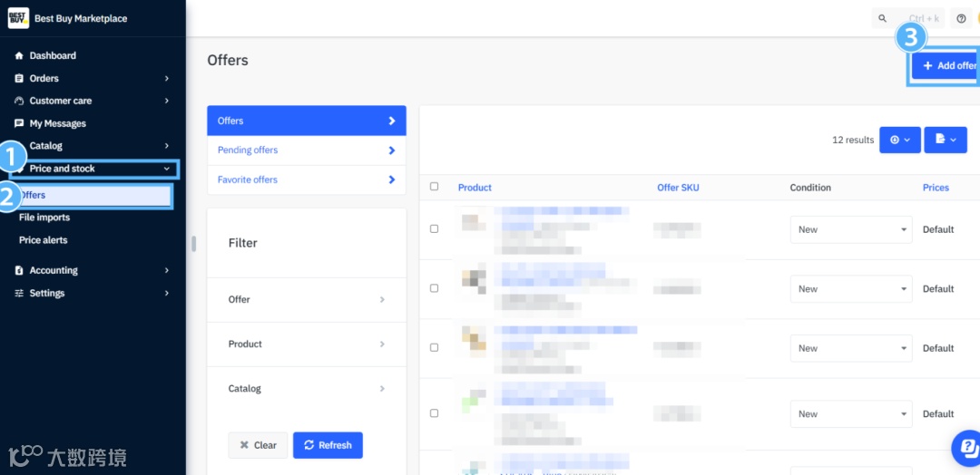The height and width of the screenshot is (475, 980).
Task: Click the Add offer button
Action: [x=946, y=65]
